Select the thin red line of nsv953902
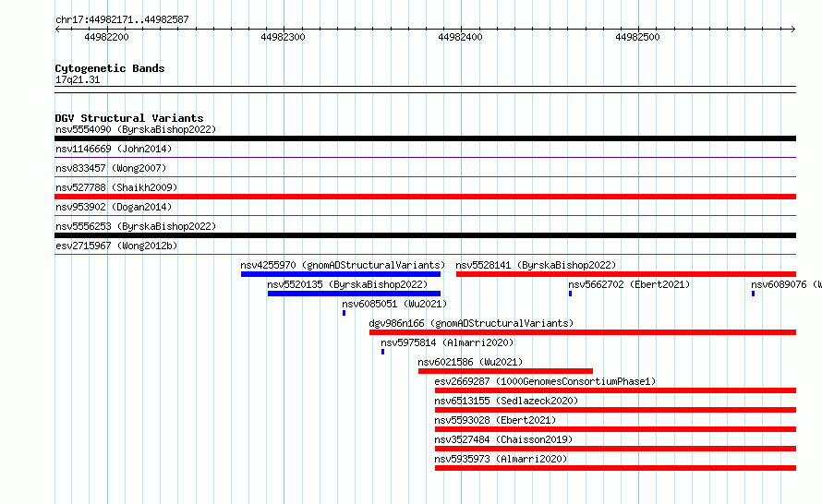This screenshot has width=822, height=504. pyautogui.click(x=425, y=215)
